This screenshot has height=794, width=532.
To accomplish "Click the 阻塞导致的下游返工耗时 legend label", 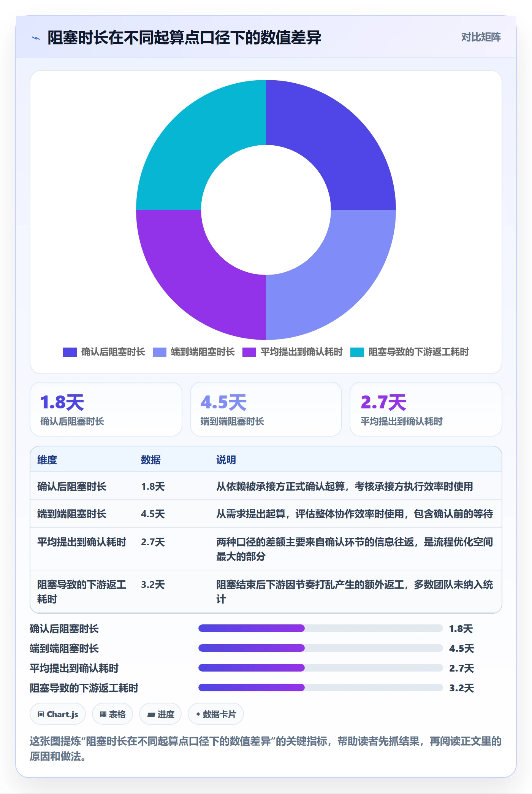I will pyautogui.click(x=419, y=352).
